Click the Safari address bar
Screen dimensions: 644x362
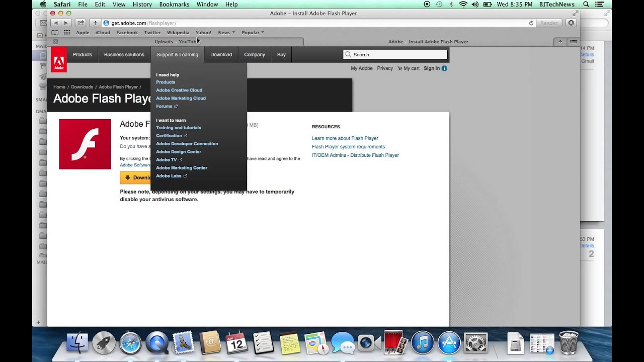(319, 23)
